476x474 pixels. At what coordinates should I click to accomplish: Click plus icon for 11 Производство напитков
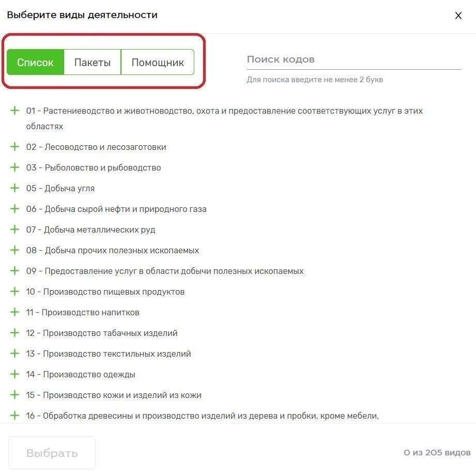(x=14, y=312)
